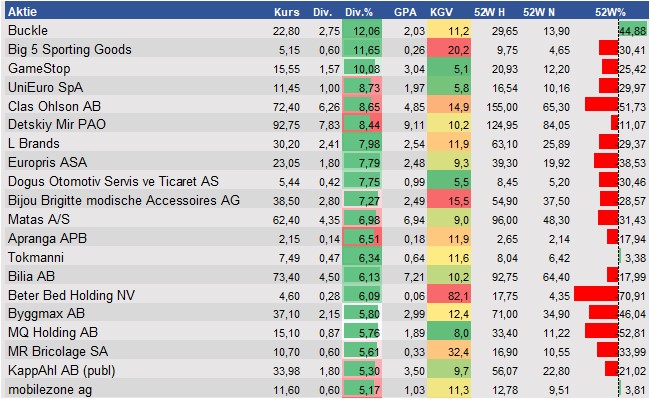Click the GPA column header
This screenshot has width=650, height=399.
pyautogui.click(x=405, y=12)
